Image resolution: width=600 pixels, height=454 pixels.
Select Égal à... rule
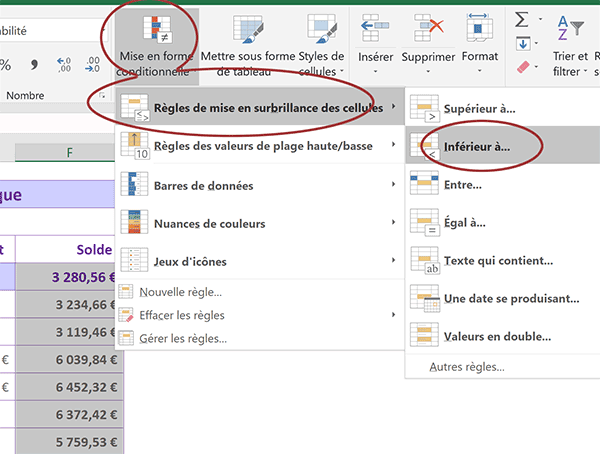pyautogui.click(x=503, y=222)
